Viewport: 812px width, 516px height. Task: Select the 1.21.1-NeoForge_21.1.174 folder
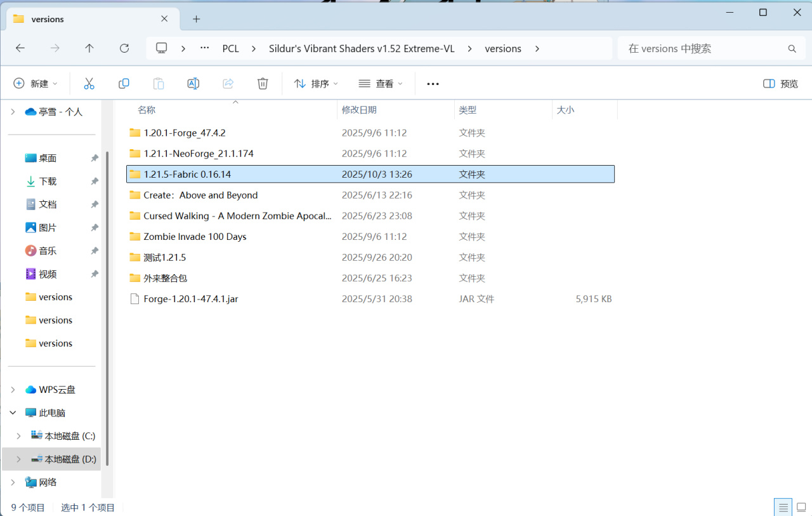[x=370, y=154]
